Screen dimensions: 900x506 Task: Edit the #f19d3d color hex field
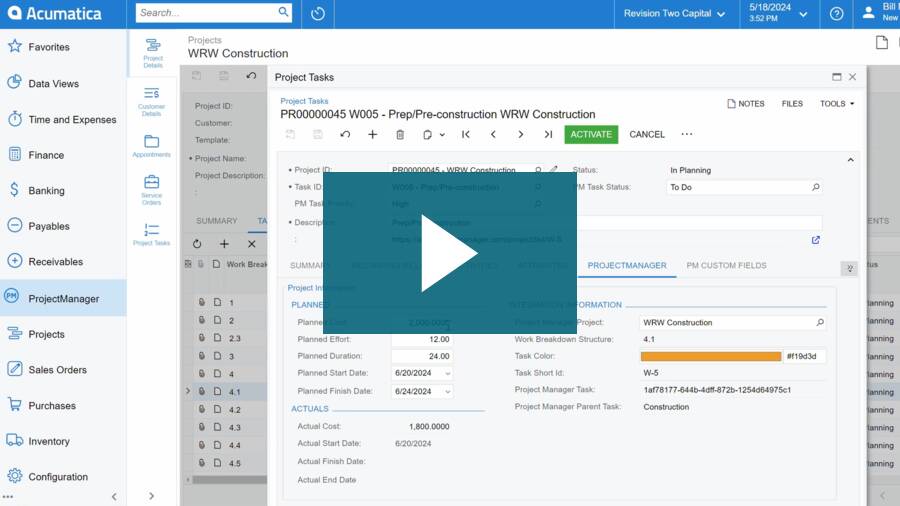pos(804,356)
